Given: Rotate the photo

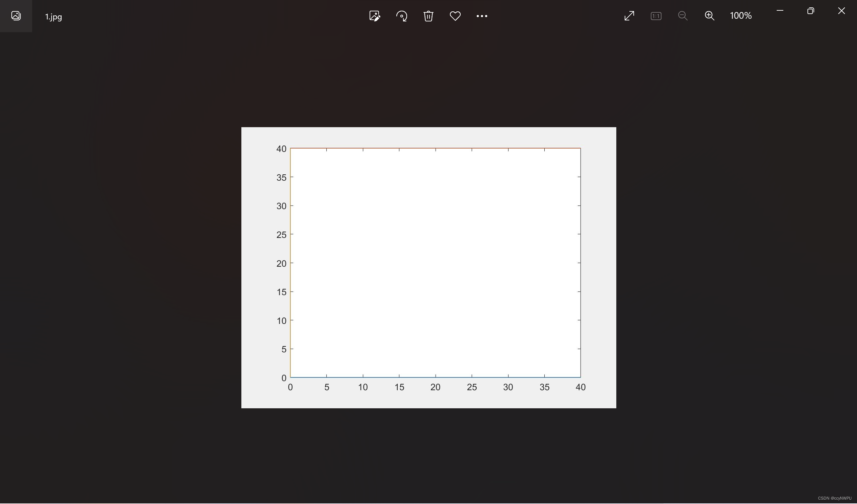Looking at the screenshot, I should tap(402, 16).
